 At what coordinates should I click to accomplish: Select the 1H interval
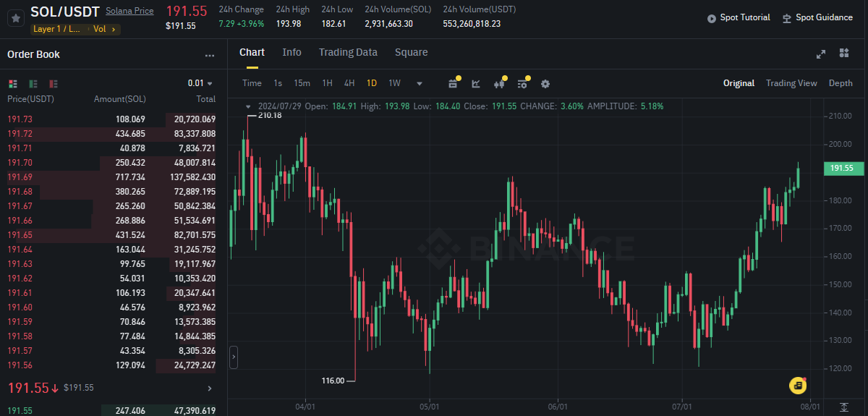click(327, 83)
